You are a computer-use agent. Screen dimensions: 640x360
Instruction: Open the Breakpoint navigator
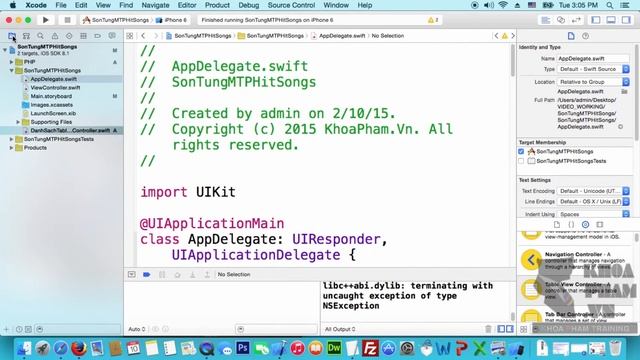point(98,36)
